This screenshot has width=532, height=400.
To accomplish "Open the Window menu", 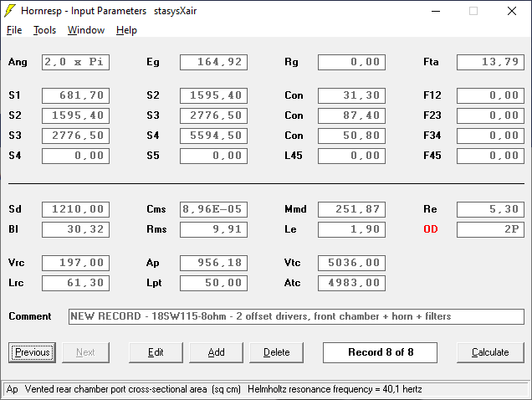I will pos(86,30).
